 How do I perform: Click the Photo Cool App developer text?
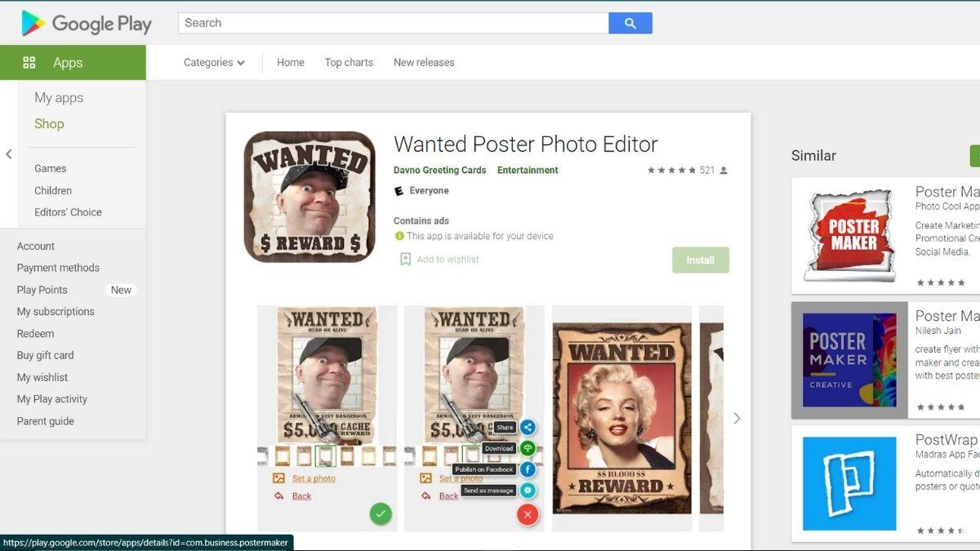pos(947,207)
